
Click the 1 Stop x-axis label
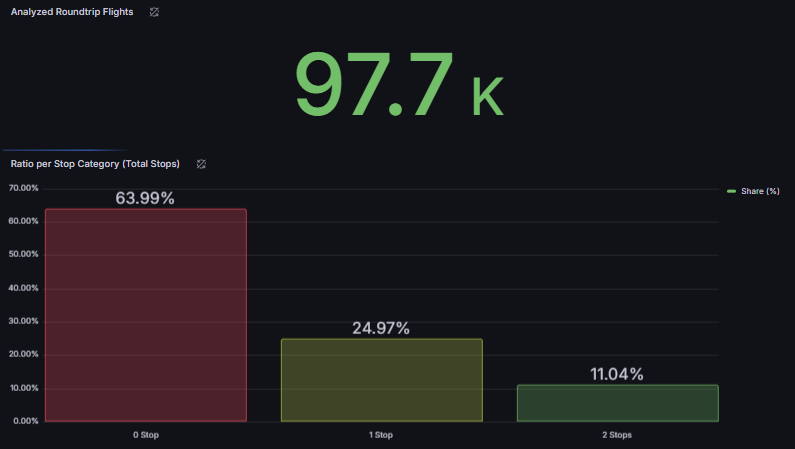click(381, 435)
